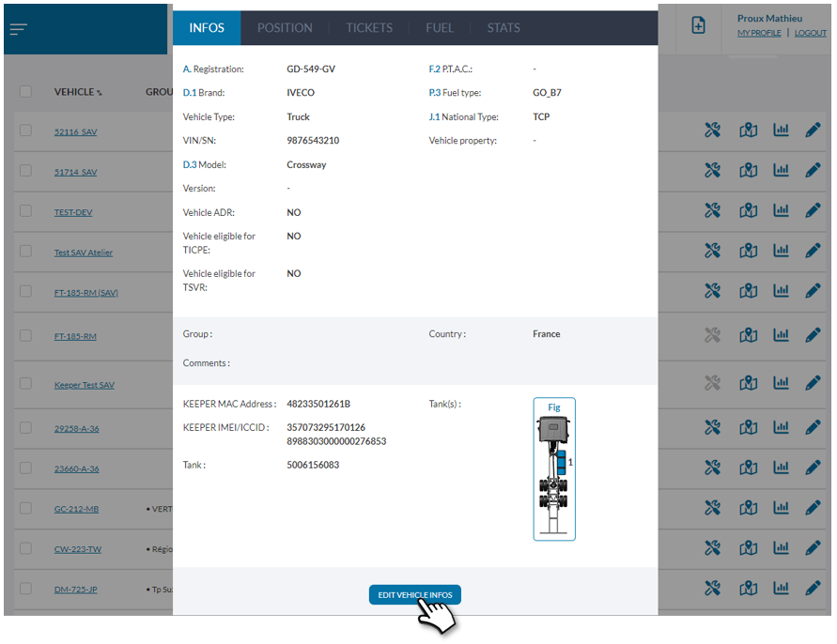Screen dimensions: 837x644
Task: Open map icon for the GC-212-MB row
Action: click(748, 508)
